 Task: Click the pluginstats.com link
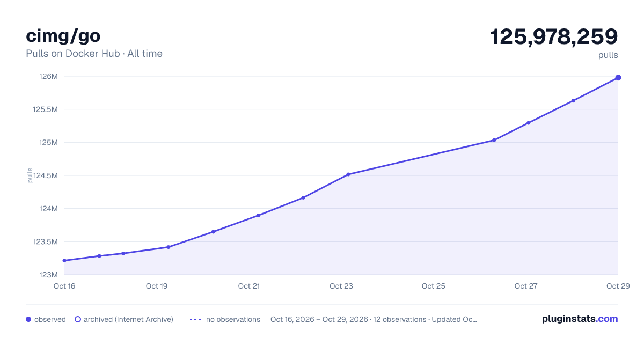[x=580, y=319]
